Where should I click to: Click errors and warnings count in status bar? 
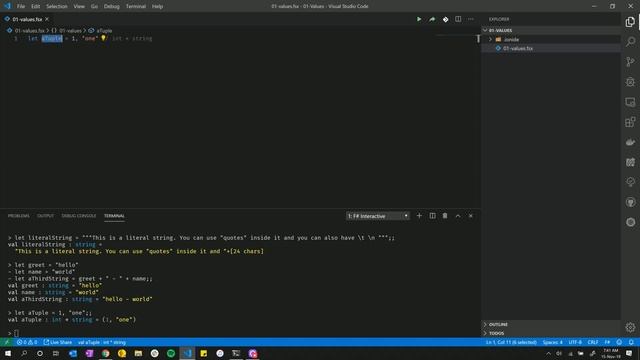click(27, 342)
